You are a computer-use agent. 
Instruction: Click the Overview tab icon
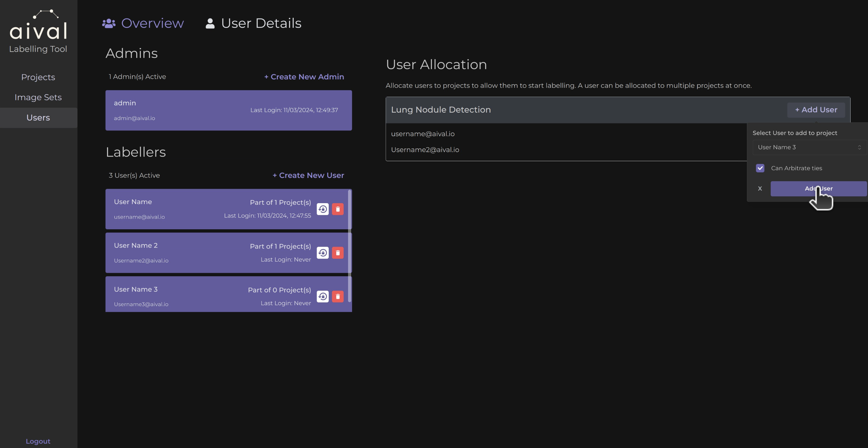[108, 25]
